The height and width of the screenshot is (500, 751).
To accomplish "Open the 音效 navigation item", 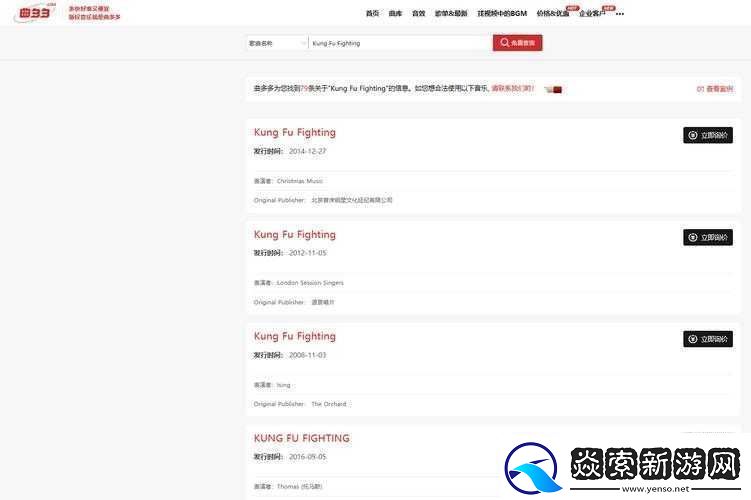I will [419, 13].
